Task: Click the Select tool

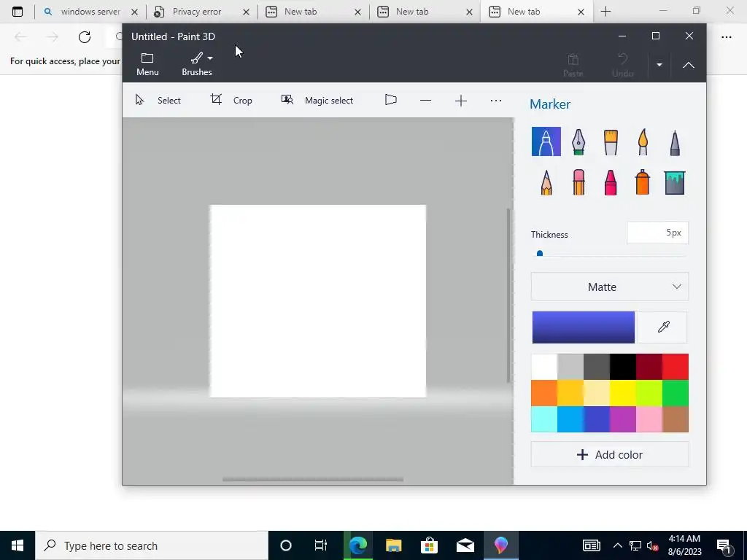Action: click(x=158, y=100)
